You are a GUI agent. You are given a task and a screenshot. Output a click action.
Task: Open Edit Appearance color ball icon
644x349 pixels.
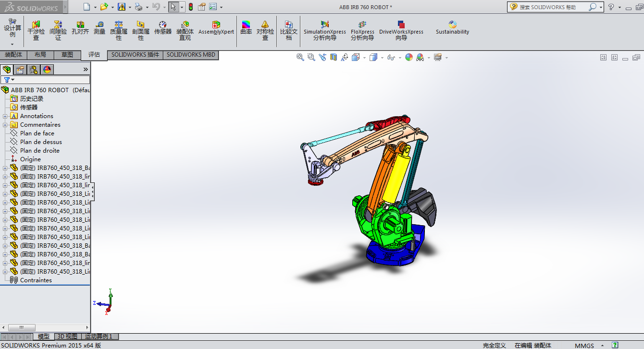409,57
